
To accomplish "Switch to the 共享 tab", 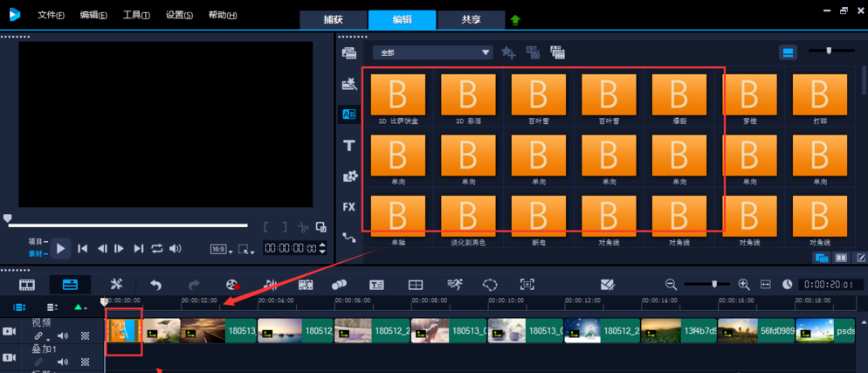I will pyautogui.click(x=471, y=19).
